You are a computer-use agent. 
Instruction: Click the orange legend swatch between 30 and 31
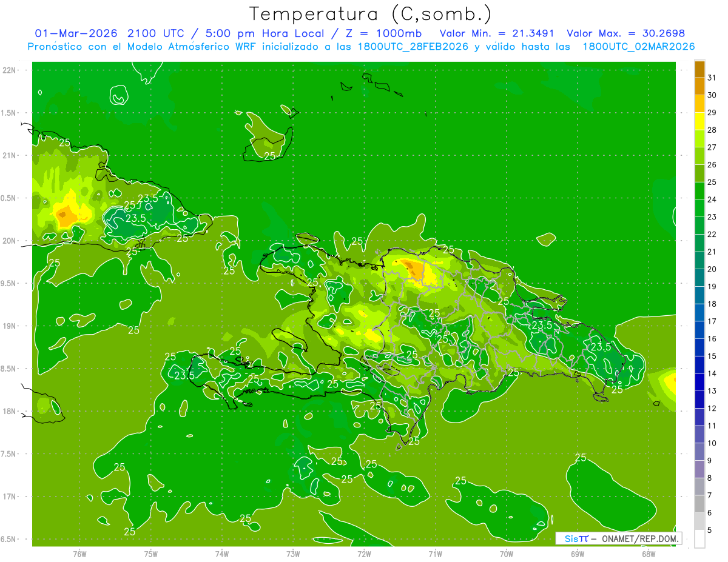(699, 87)
